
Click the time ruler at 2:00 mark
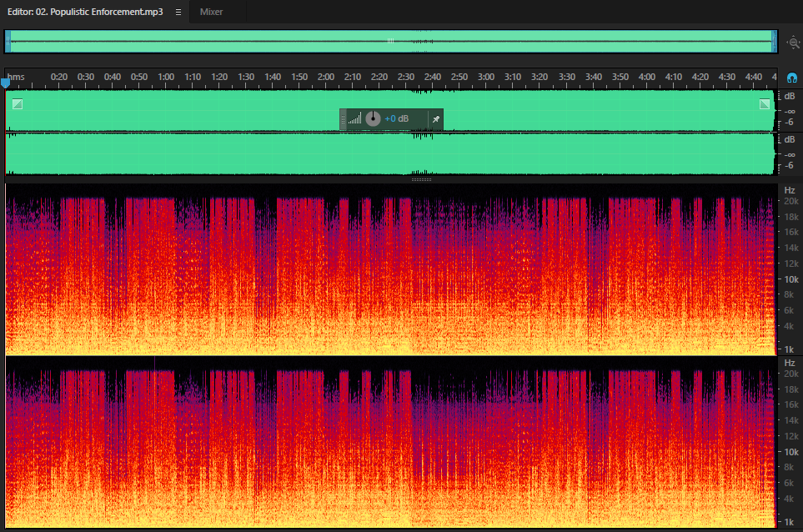[326, 77]
